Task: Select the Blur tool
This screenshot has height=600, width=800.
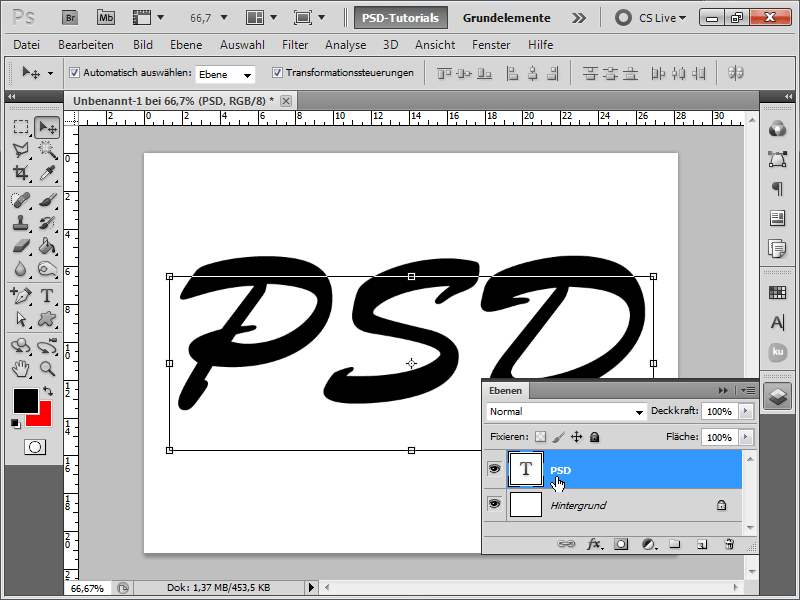Action: 20,269
